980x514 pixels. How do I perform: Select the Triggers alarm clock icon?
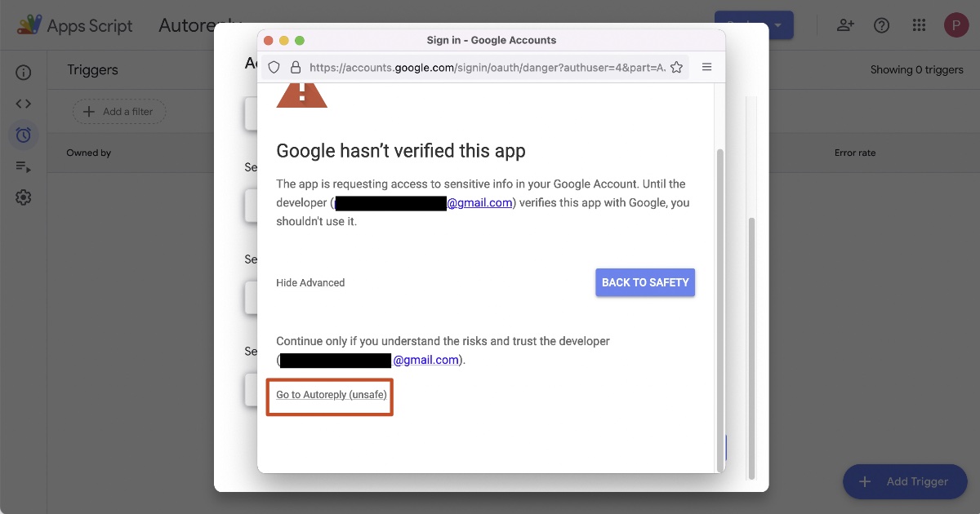[23, 135]
